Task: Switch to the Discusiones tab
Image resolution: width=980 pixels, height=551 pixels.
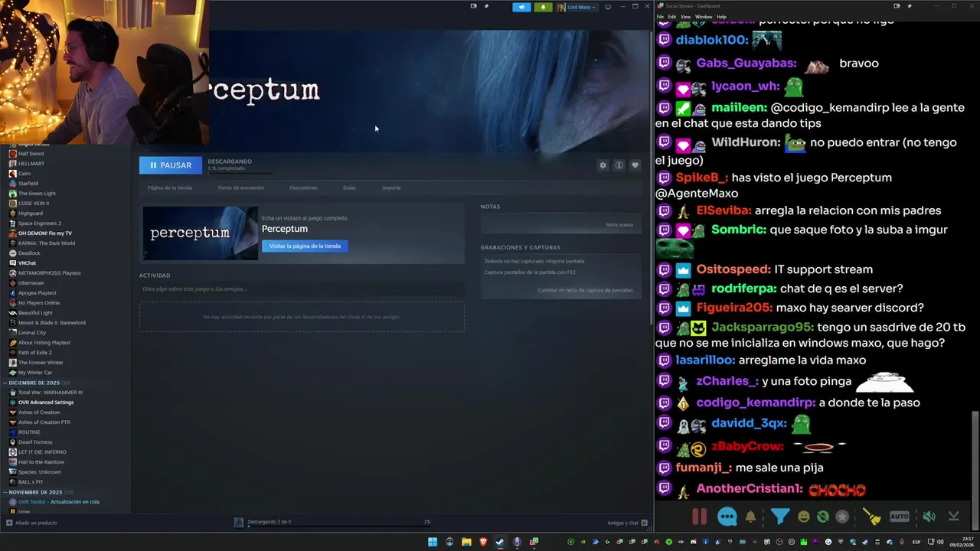Action: pyautogui.click(x=303, y=187)
